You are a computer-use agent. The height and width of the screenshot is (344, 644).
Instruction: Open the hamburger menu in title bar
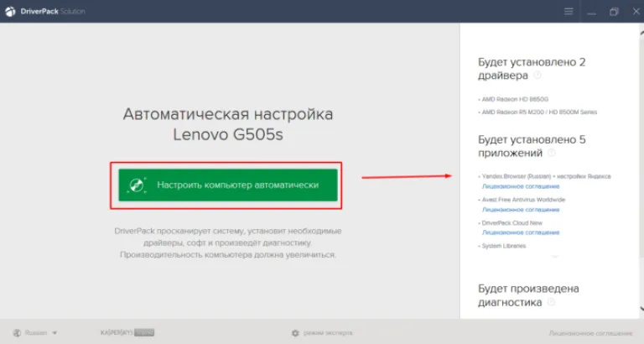coord(569,12)
